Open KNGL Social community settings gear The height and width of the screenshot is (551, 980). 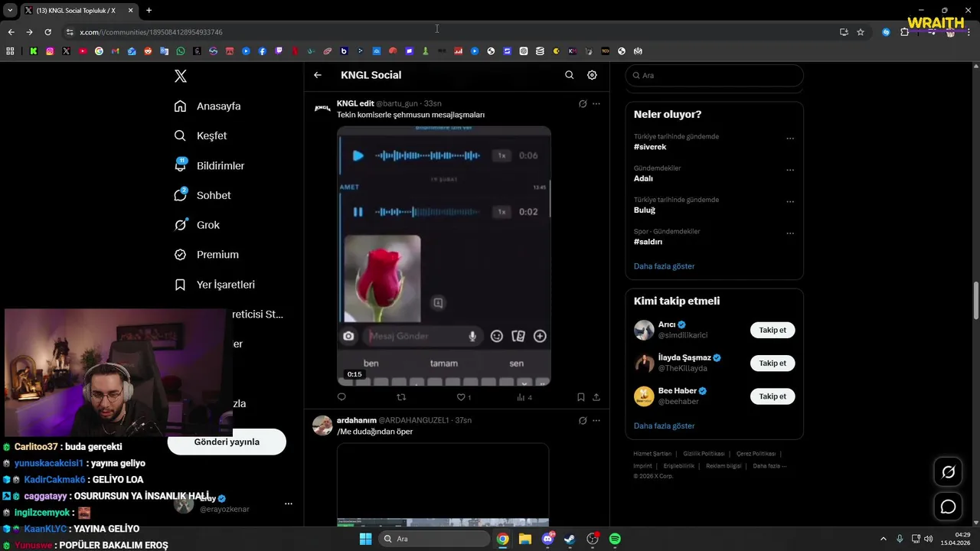592,75
